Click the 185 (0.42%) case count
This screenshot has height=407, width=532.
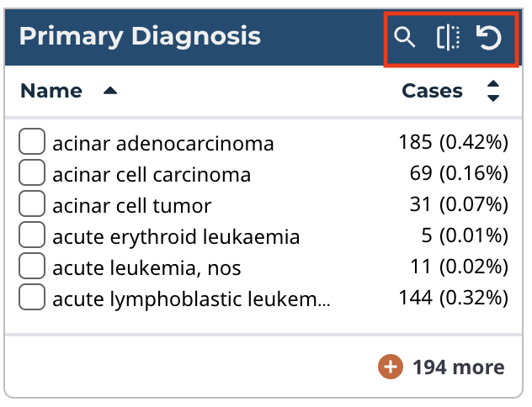(x=453, y=144)
